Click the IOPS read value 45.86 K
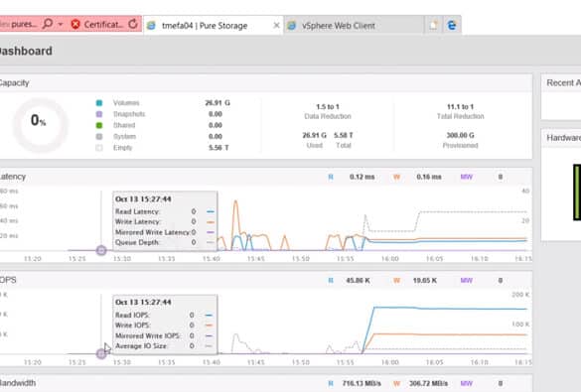Screen dimensions: 581x392 358,281
